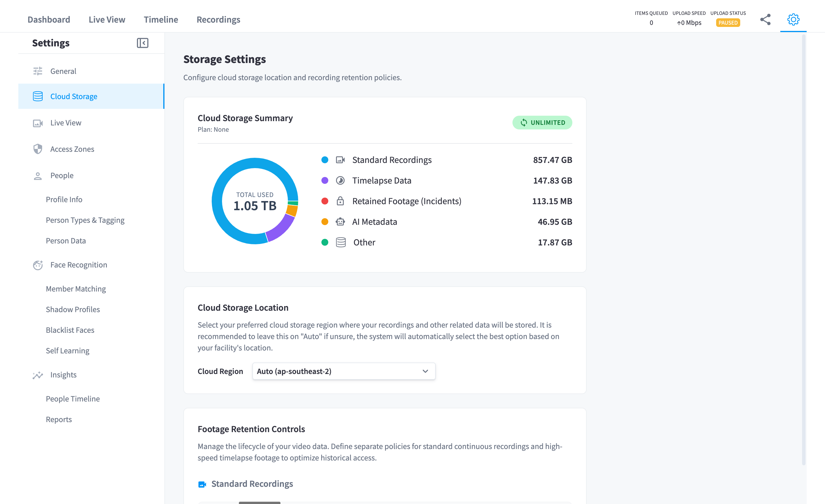Click the Retained Footage lock icon
The image size is (825, 504).
[340, 201]
